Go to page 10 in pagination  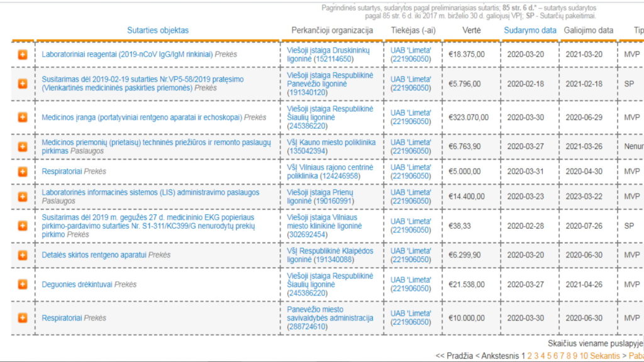point(584,356)
